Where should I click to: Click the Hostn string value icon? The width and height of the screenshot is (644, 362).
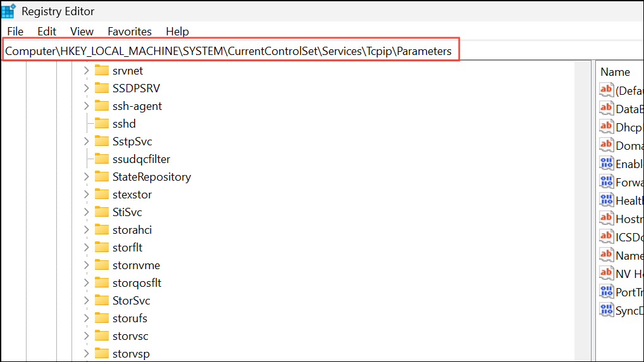[606, 218]
